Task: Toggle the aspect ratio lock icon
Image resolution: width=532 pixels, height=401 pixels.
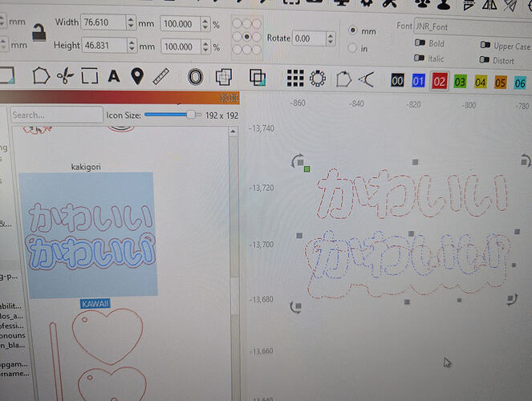Action: (x=39, y=33)
